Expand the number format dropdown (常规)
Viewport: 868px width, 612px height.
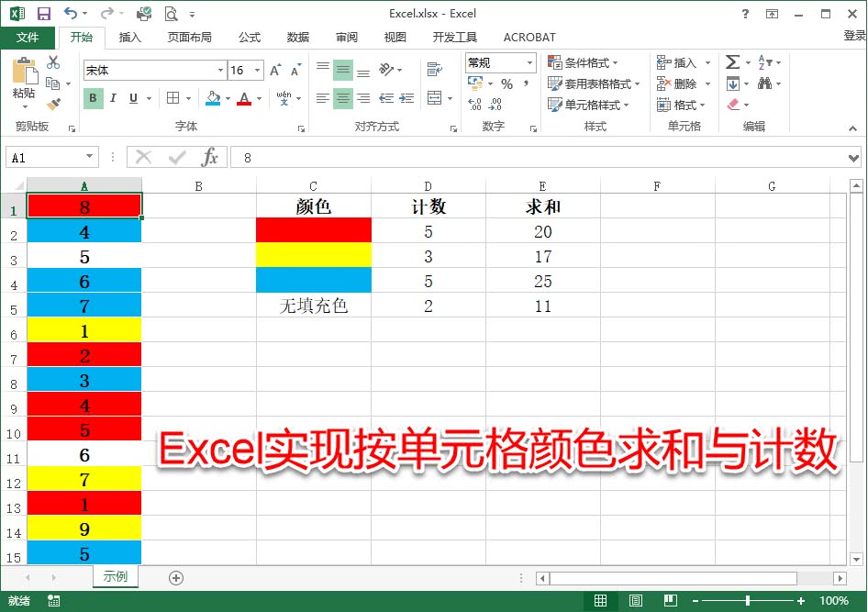529,62
